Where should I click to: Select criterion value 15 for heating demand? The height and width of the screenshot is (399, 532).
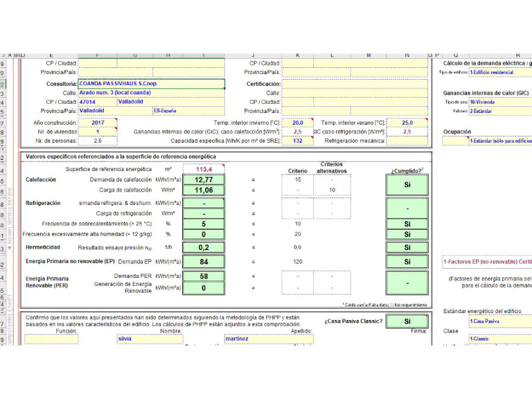point(298,180)
